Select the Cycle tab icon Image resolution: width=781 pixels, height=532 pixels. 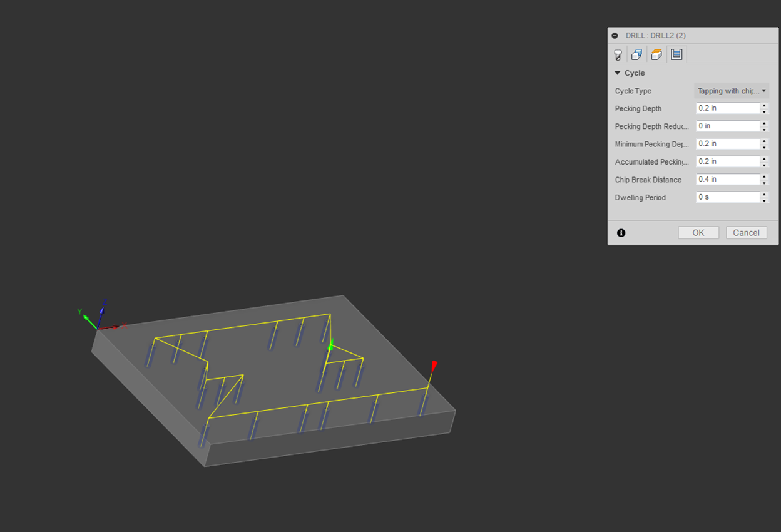click(x=676, y=55)
